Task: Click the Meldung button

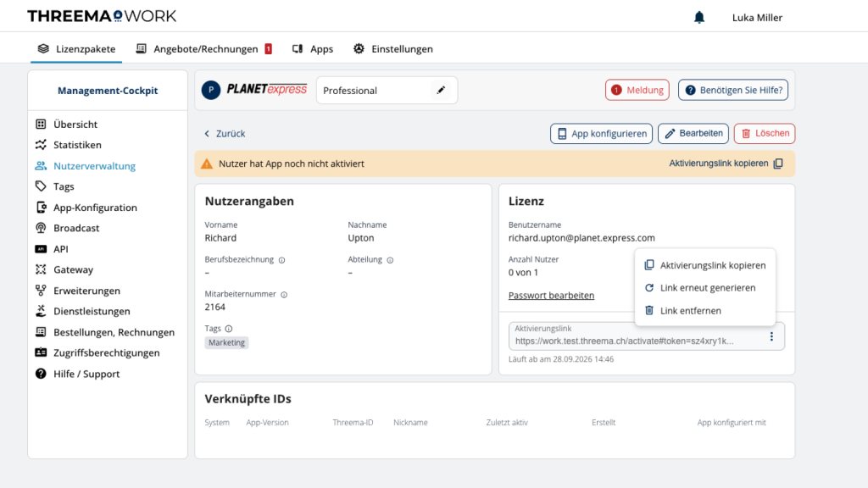Action: point(637,90)
